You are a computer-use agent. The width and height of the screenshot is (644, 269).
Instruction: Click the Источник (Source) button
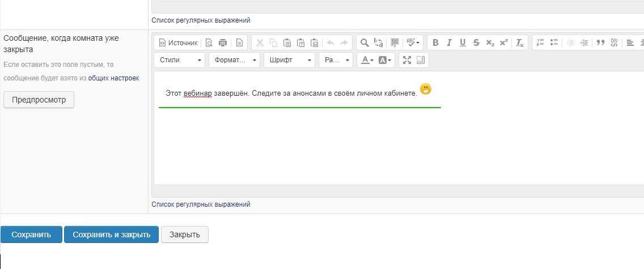coord(178,42)
